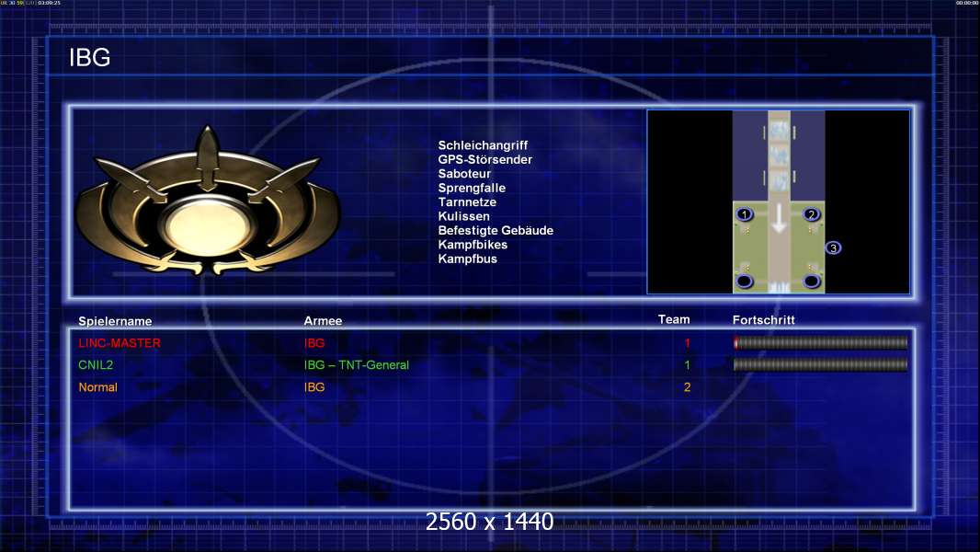Click the Saboteur ability entry
The height and width of the screenshot is (552, 980).
tap(464, 174)
